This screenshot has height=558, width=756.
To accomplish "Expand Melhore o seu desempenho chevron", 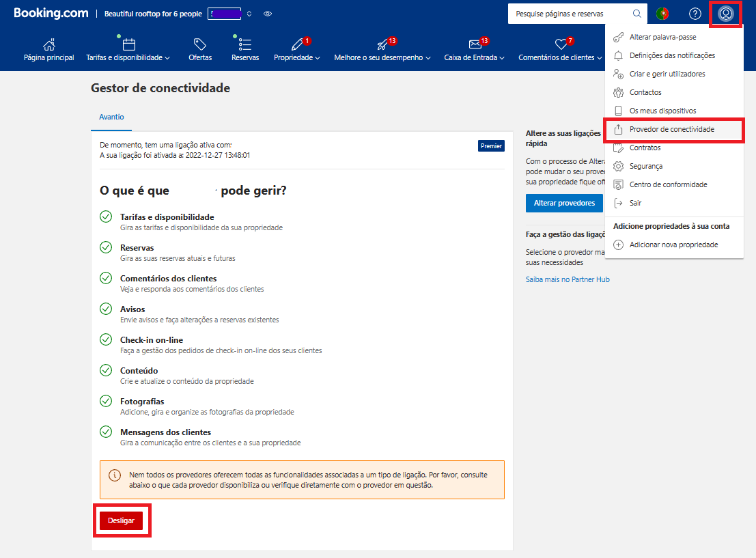I will coord(428,58).
